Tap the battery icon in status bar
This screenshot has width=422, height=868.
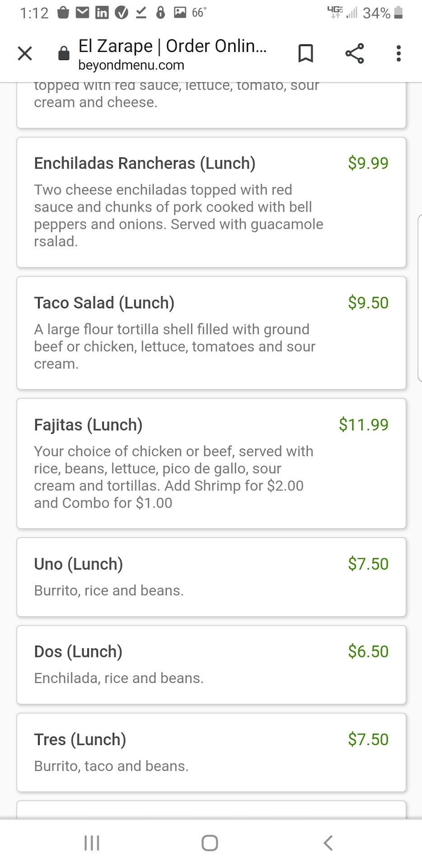(398, 13)
